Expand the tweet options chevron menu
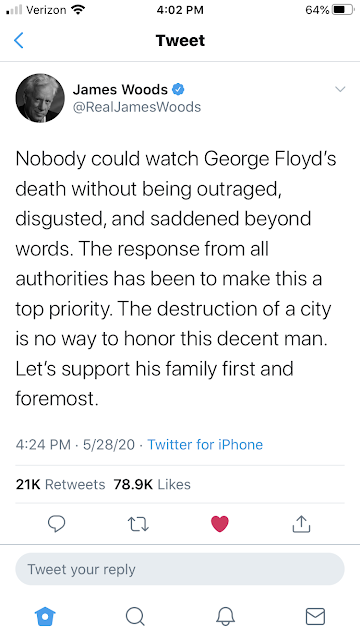 point(340,89)
